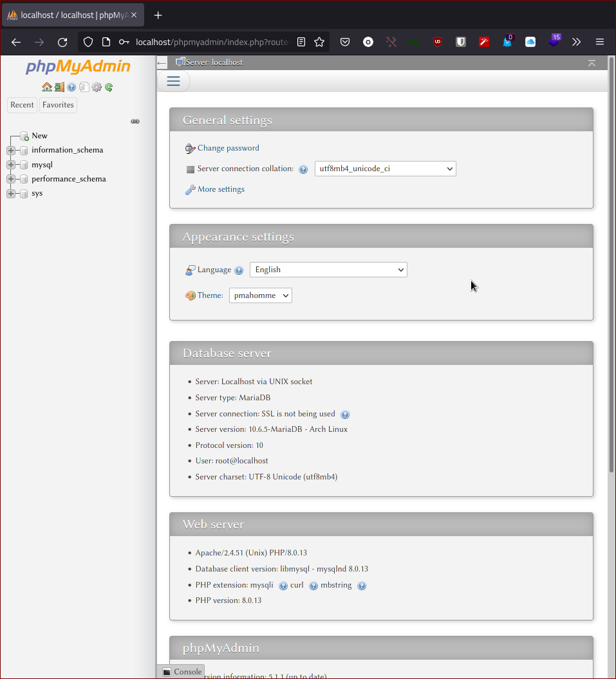Expand the mysql database node

click(x=11, y=165)
